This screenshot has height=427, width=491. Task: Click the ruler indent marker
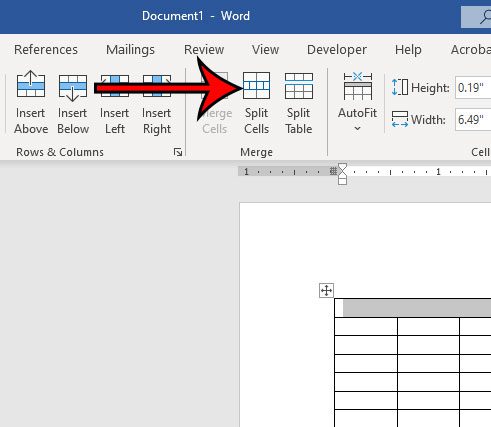tap(342, 174)
